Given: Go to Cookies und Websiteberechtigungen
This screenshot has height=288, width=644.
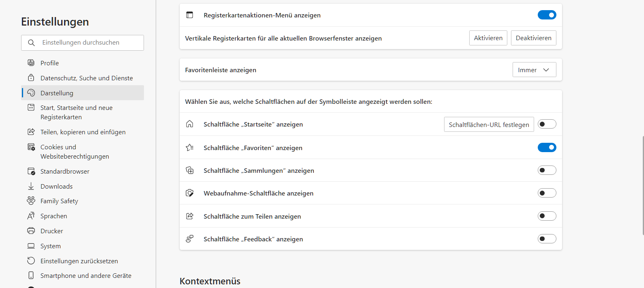Looking at the screenshot, I should click(x=75, y=152).
